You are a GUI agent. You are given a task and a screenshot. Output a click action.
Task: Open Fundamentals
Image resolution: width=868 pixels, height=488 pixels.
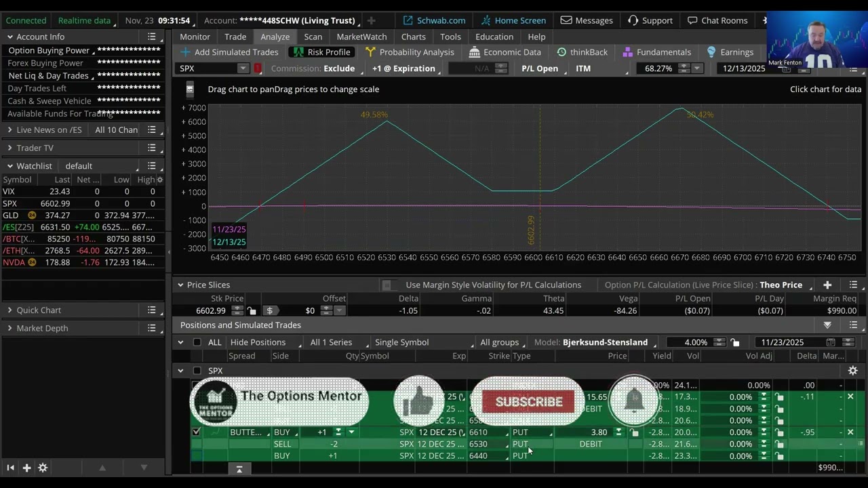[656, 52]
